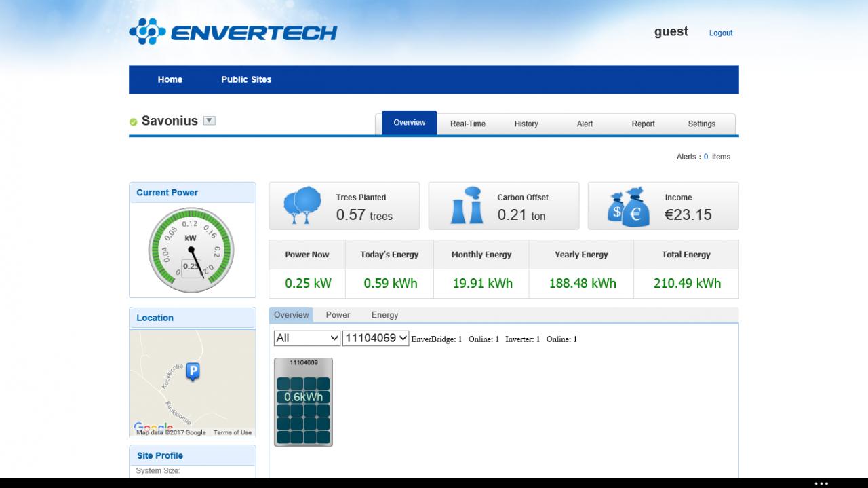Click the blue parking marker on the map
This screenshot has width=868, height=488.
pyautogui.click(x=193, y=371)
